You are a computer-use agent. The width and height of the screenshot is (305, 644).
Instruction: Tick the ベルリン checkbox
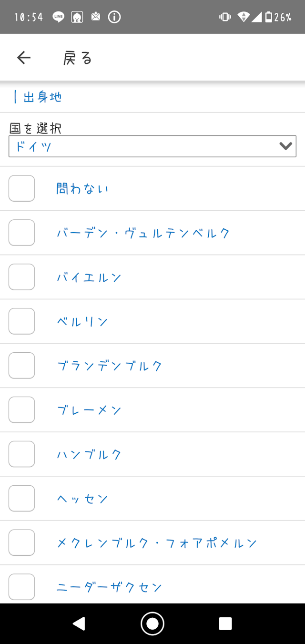22,321
